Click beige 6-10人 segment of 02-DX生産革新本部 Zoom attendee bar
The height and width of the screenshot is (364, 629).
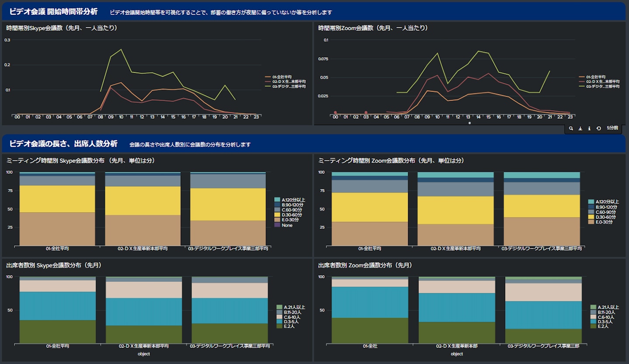pyautogui.click(x=457, y=287)
